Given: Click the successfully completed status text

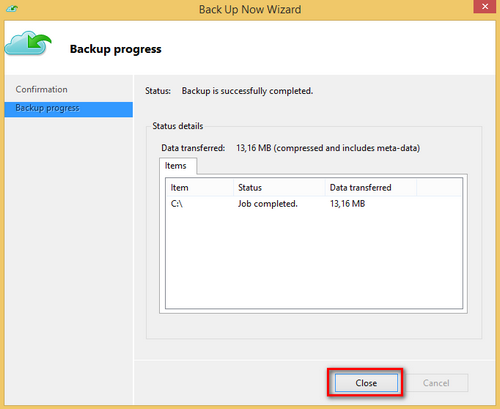Looking at the screenshot, I should pyautogui.click(x=247, y=91).
